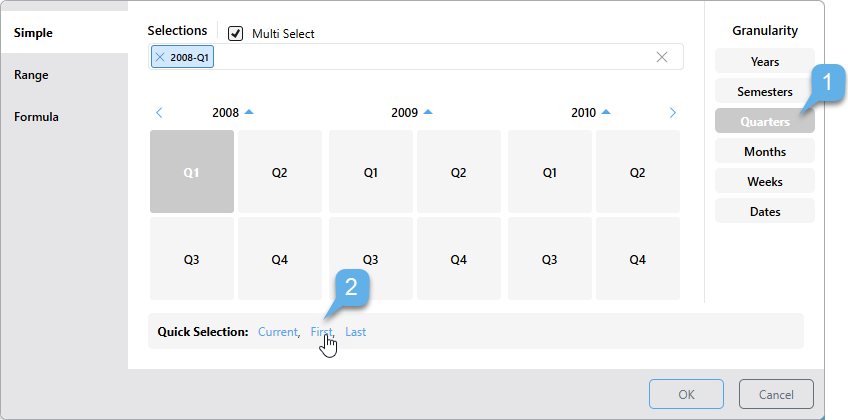The image size is (848, 420).
Task: Set granularity to Years
Action: (765, 62)
